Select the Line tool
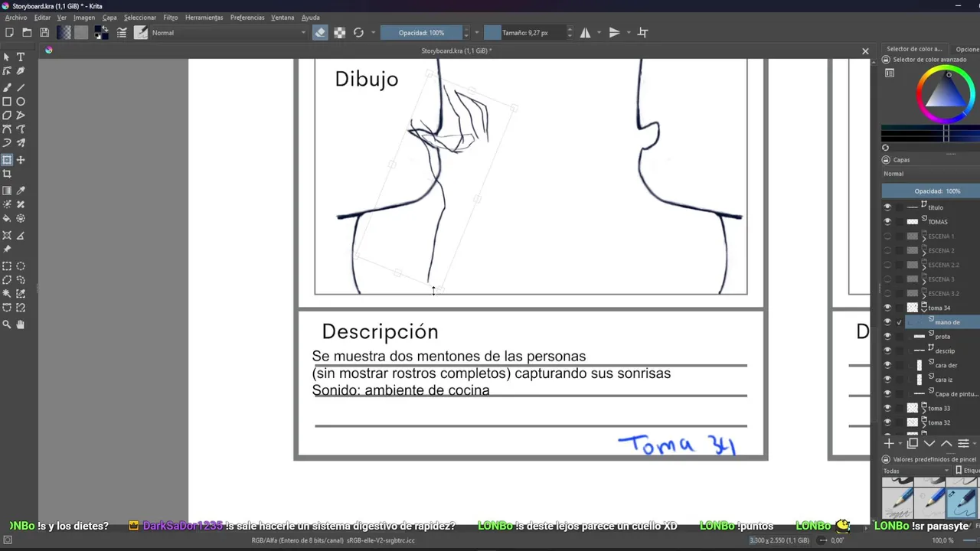The width and height of the screenshot is (980, 551). tap(21, 87)
